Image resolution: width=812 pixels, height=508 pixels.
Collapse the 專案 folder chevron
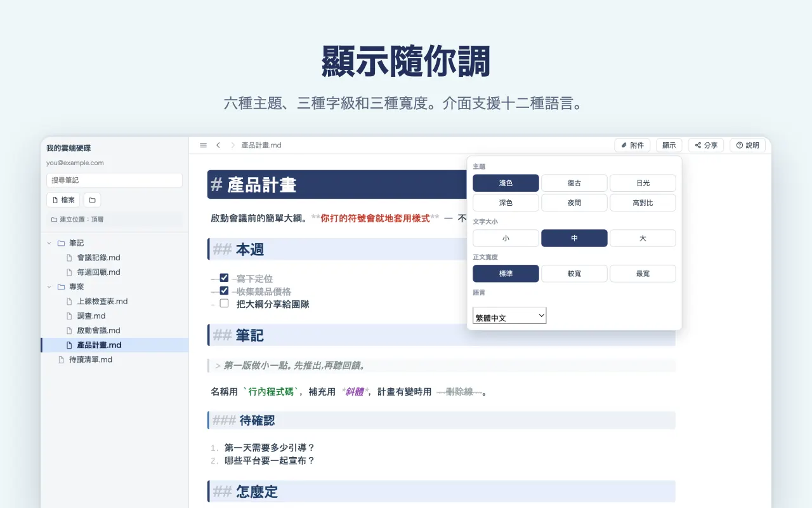[49, 287]
